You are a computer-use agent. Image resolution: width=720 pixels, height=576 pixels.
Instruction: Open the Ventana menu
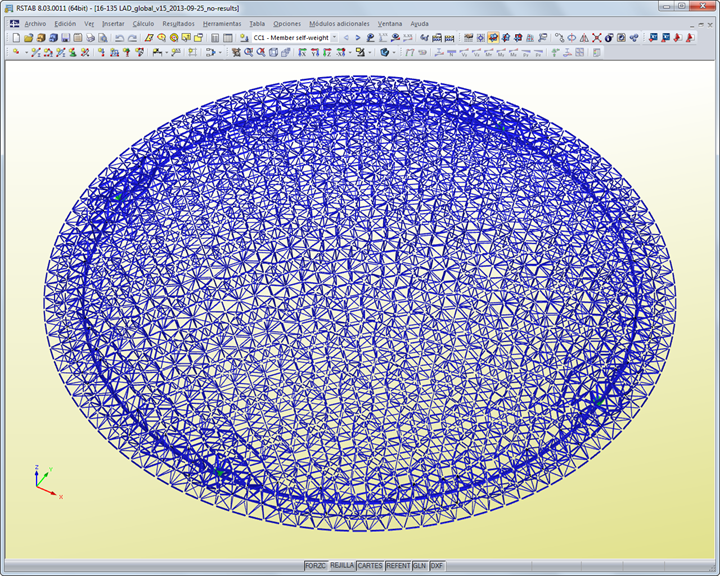[389, 23]
